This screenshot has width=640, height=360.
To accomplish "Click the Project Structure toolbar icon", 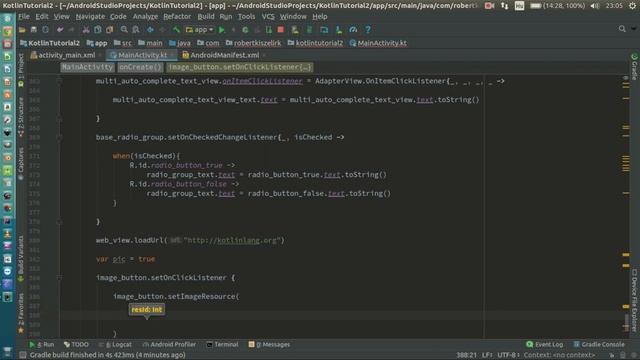I will 324,30.
